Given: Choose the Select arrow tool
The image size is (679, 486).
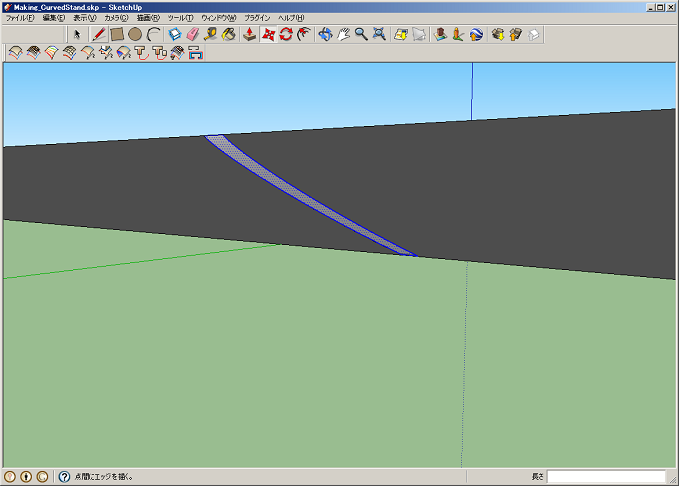Looking at the screenshot, I should (77, 34).
